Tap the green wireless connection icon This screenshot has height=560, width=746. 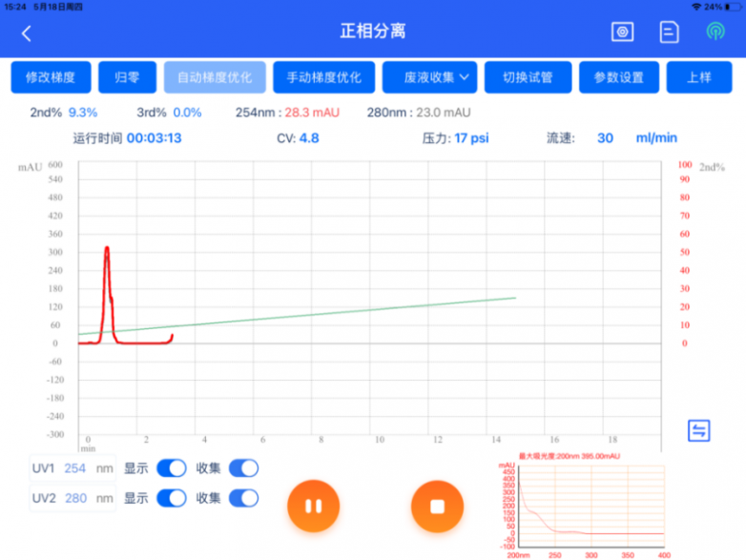coord(715,31)
